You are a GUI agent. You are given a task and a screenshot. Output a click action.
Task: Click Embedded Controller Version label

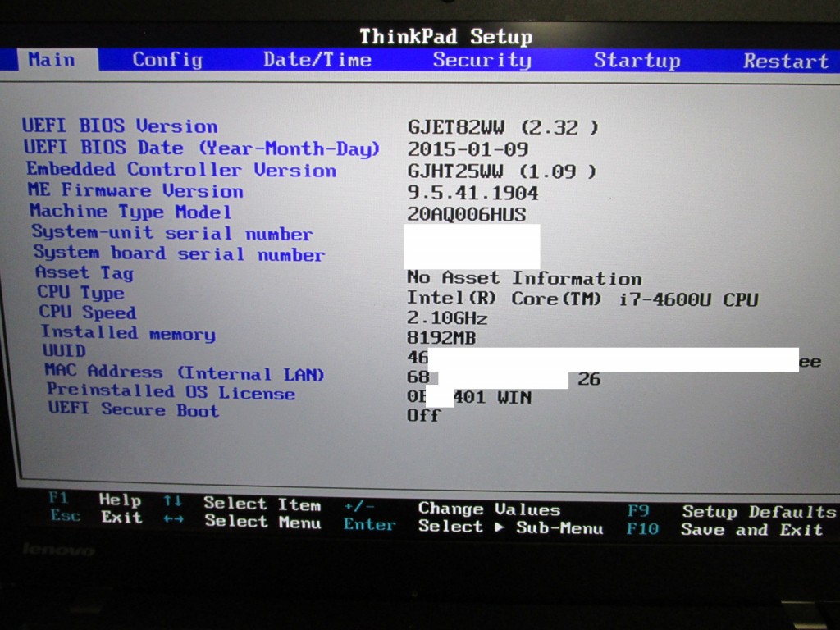coord(181,169)
